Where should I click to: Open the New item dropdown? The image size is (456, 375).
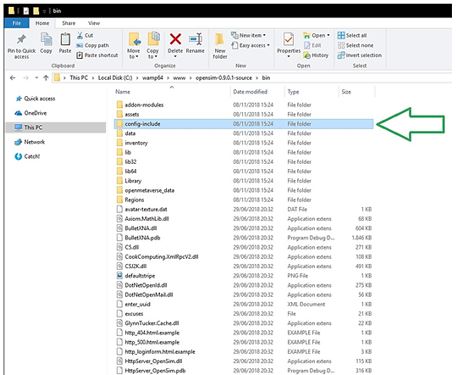[248, 35]
